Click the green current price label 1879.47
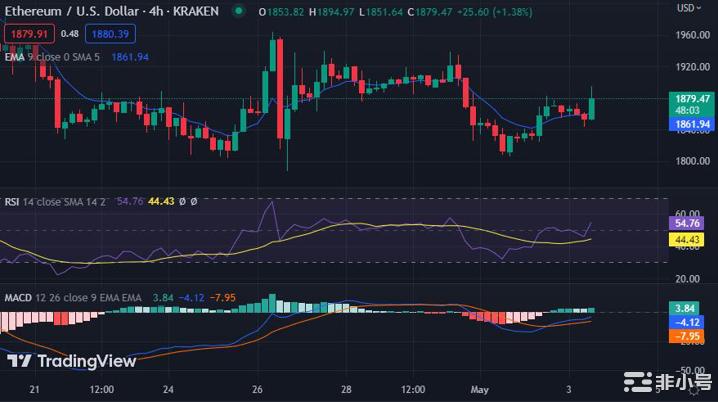This screenshot has width=718, height=402. pos(692,99)
